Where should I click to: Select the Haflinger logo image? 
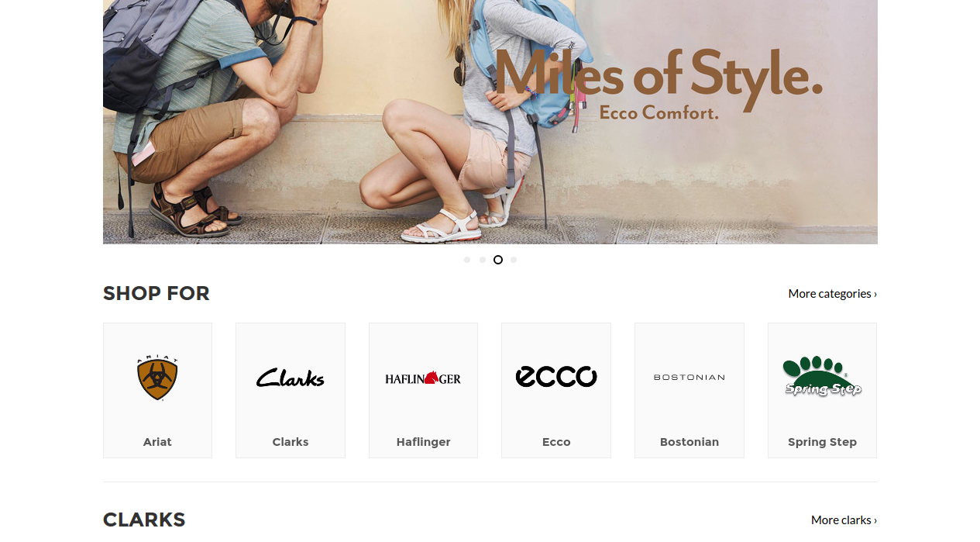coord(423,378)
